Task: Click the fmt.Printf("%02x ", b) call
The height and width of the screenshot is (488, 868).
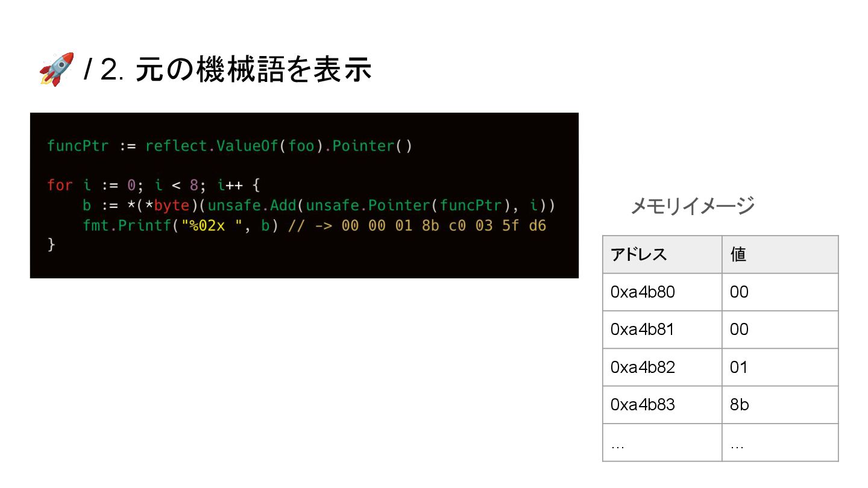Action: click(x=180, y=226)
